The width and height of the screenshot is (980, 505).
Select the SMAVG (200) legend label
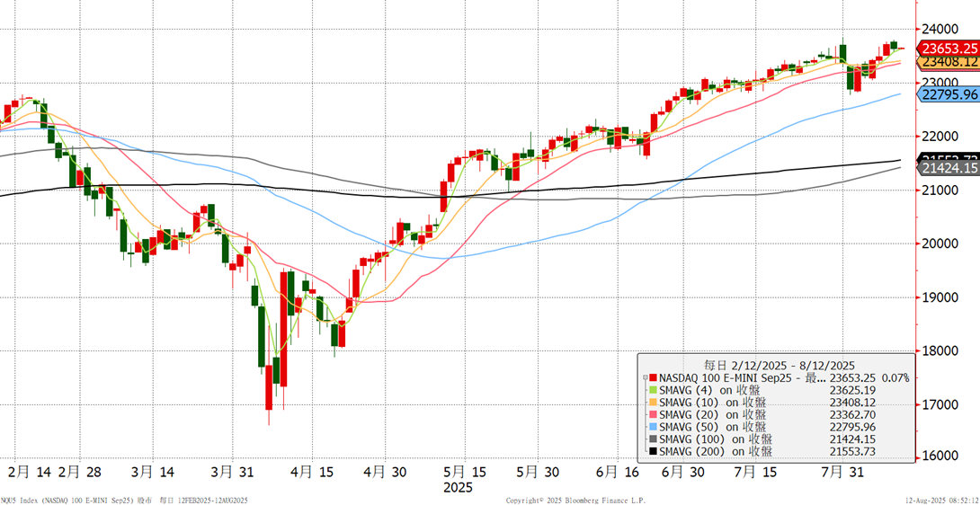tap(716, 451)
